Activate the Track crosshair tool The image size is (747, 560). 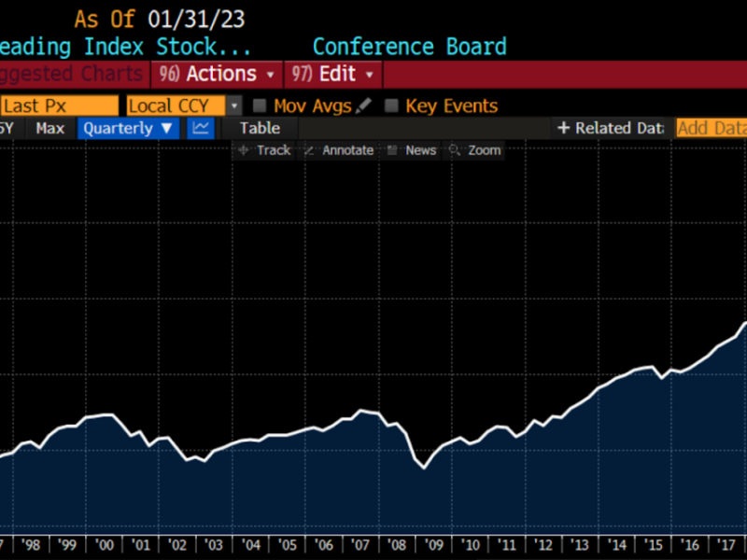point(264,150)
